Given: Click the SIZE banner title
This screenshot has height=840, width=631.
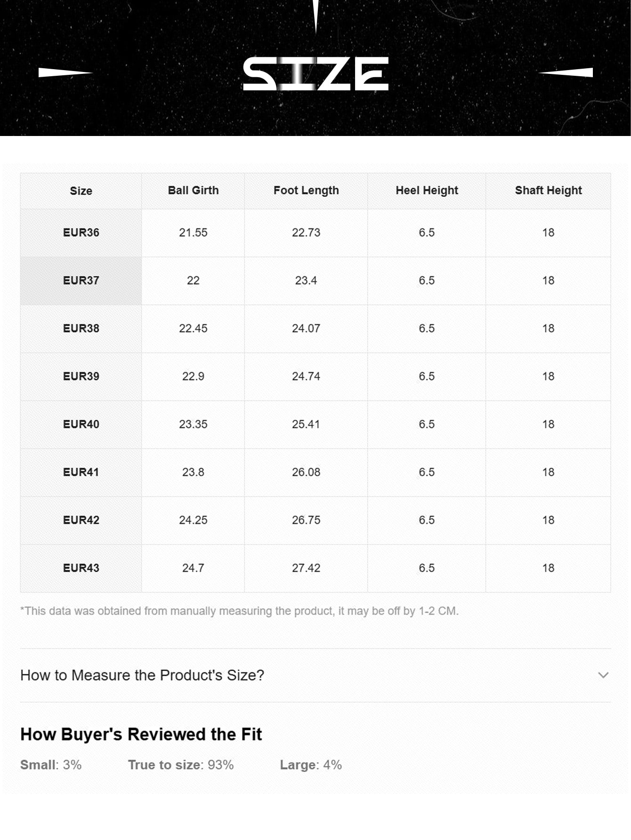Looking at the screenshot, I should (315, 74).
